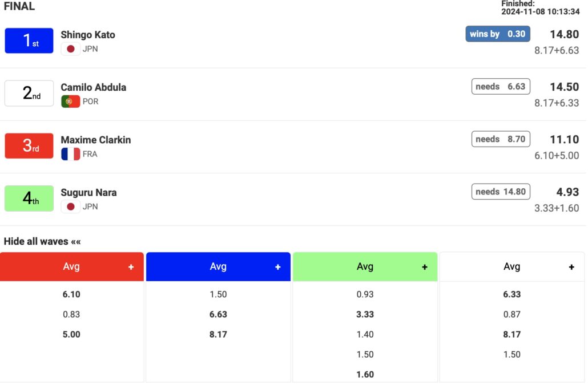Expand the green Avg column plus icon
Viewport: 588px width, 385px height.
(x=425, y=267)
